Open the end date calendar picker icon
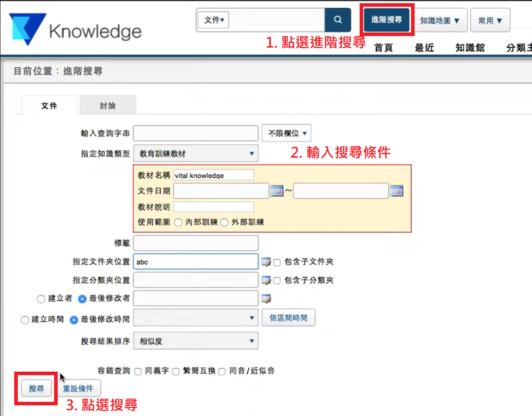 tap(396, 191)
